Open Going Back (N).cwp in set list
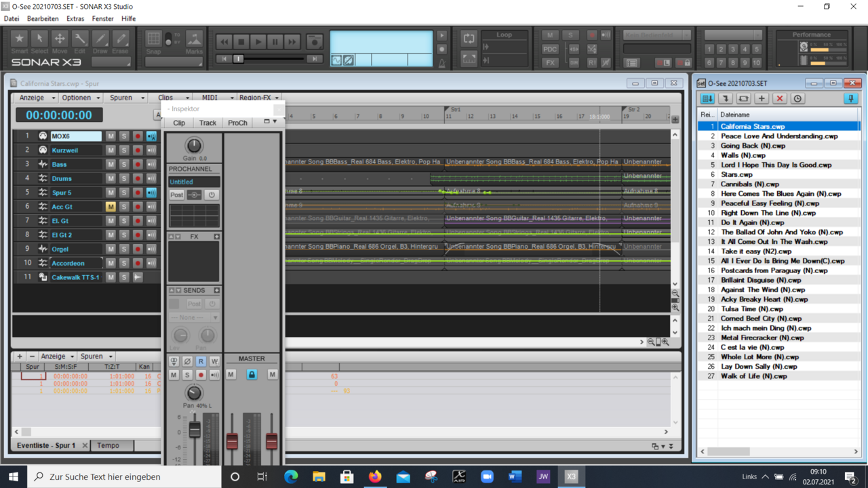 pyautogui.click(x=753, y=146)
